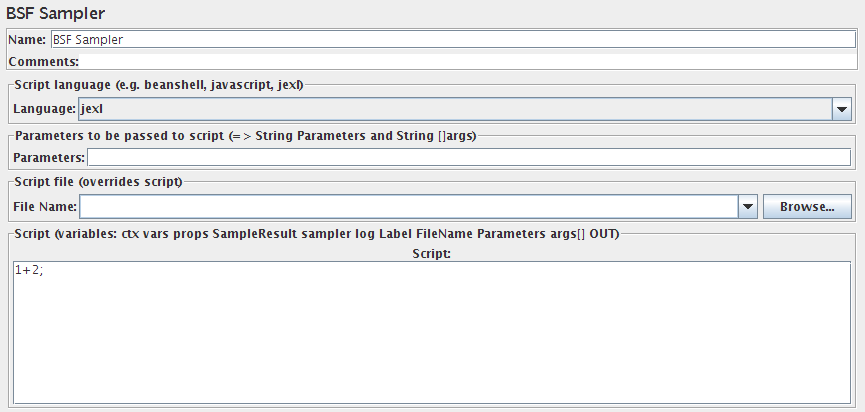This screenshot has height=412, width=865.
Task: Click the File Name: label
Action: point(45,207)
